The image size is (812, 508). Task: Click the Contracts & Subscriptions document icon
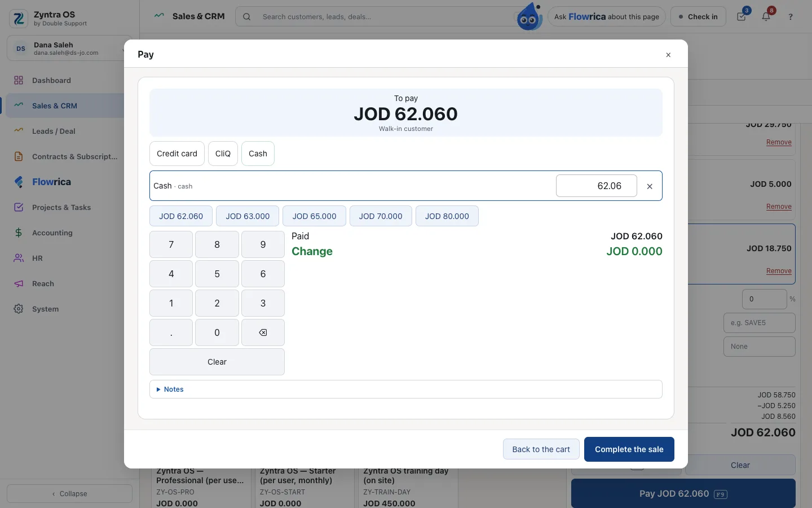pyautogui.click(x=19, y=156)
